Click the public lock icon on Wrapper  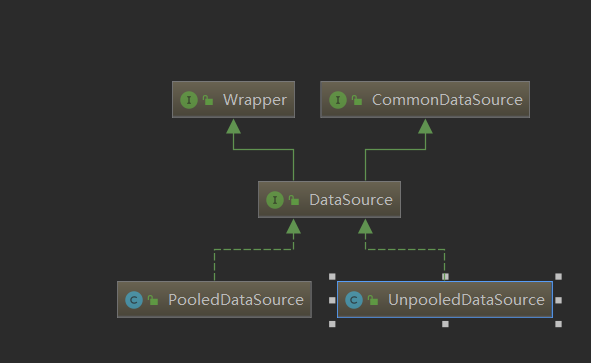[208, 100]
